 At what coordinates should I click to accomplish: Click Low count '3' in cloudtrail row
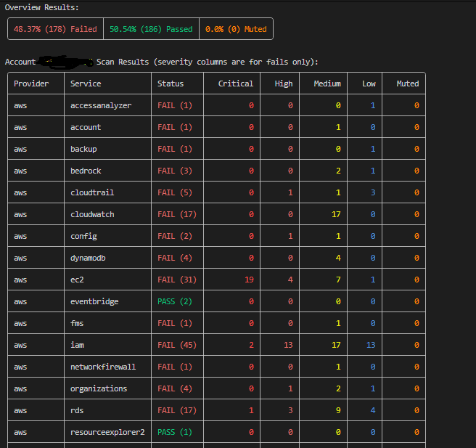point(373,192)
